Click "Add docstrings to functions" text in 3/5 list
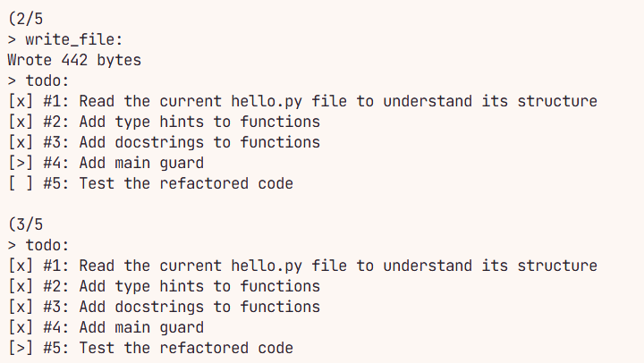The height and width of the screenshot is (363, 644). click(x=199, y=307)
